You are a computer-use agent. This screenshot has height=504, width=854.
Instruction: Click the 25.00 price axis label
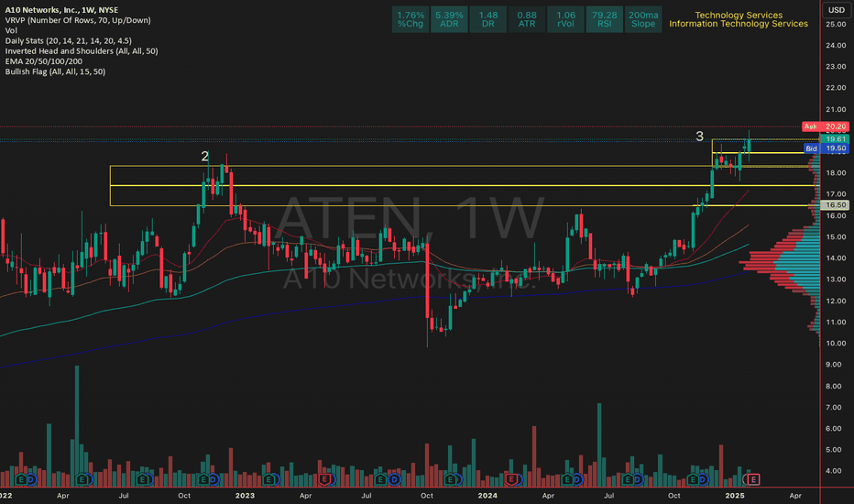(x=836, y=25)
